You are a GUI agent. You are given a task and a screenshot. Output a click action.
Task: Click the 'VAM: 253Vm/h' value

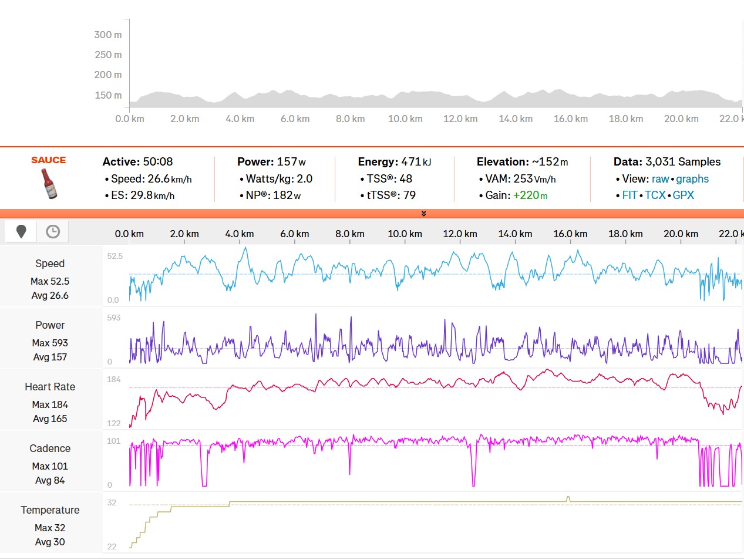click(x=520, y=179)
